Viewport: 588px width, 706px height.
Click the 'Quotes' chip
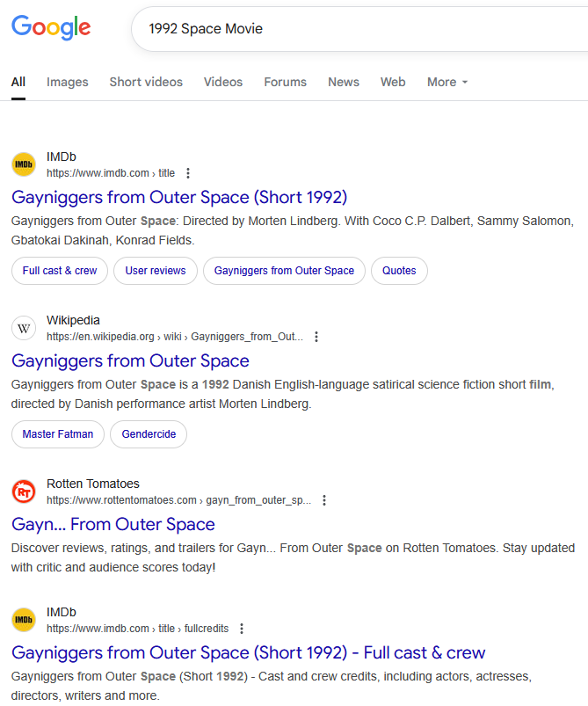click(x=399, y=271)
